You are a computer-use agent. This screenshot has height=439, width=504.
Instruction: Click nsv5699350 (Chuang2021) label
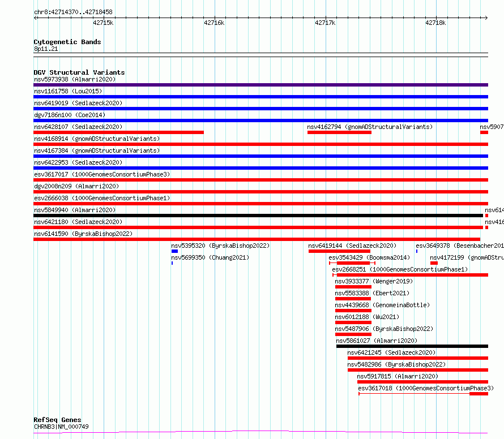point(210,257)
